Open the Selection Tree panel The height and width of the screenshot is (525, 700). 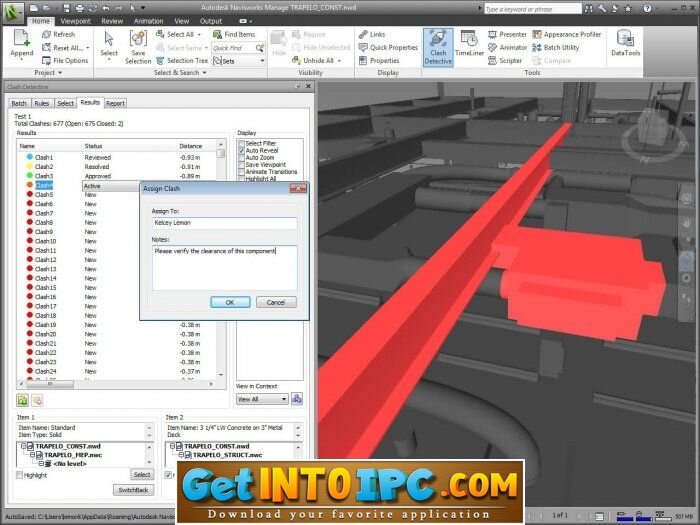tap(182, 61)
